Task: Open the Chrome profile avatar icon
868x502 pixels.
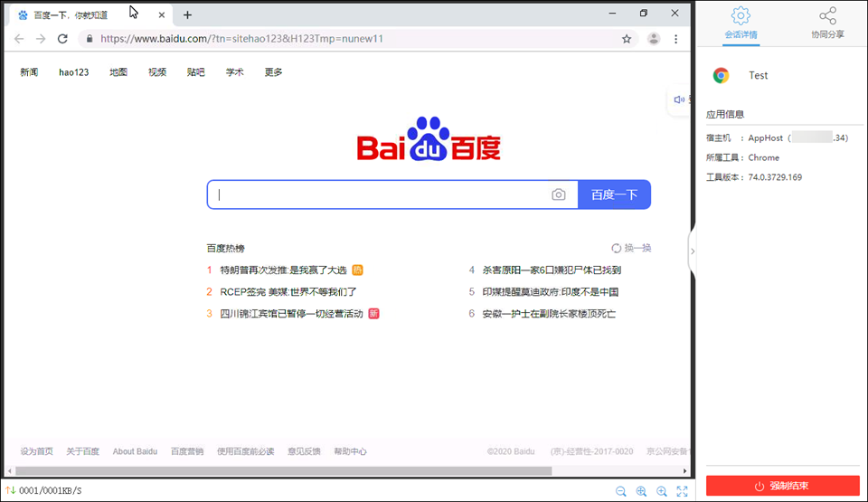Action: pos(654,39)
